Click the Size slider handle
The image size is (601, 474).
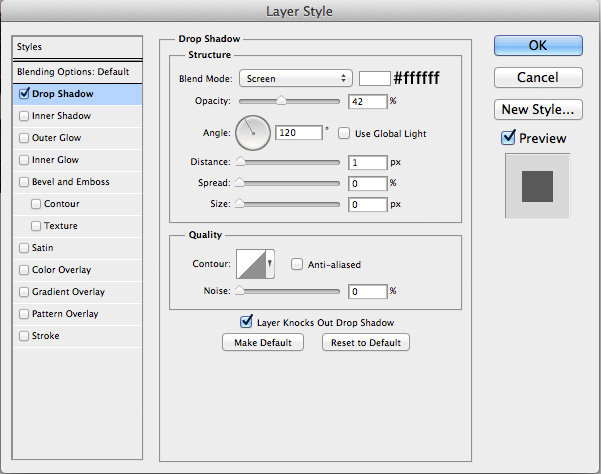click(x=240, y=203)
